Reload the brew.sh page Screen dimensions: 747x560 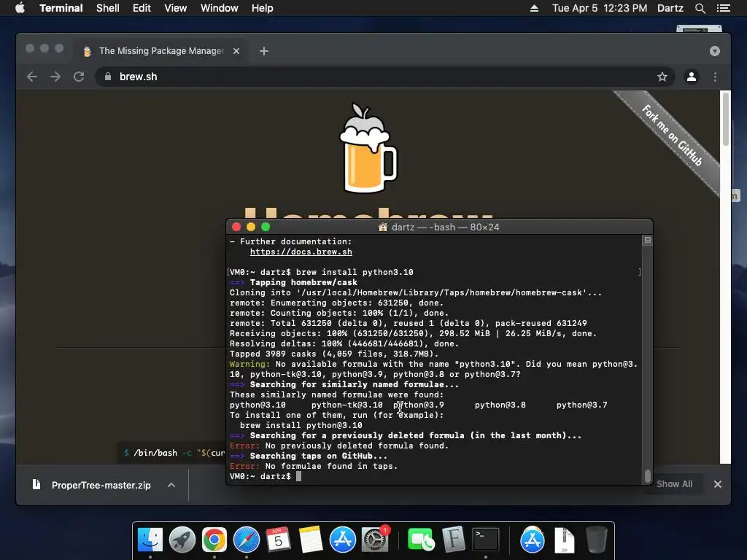[x=79, y=77]
